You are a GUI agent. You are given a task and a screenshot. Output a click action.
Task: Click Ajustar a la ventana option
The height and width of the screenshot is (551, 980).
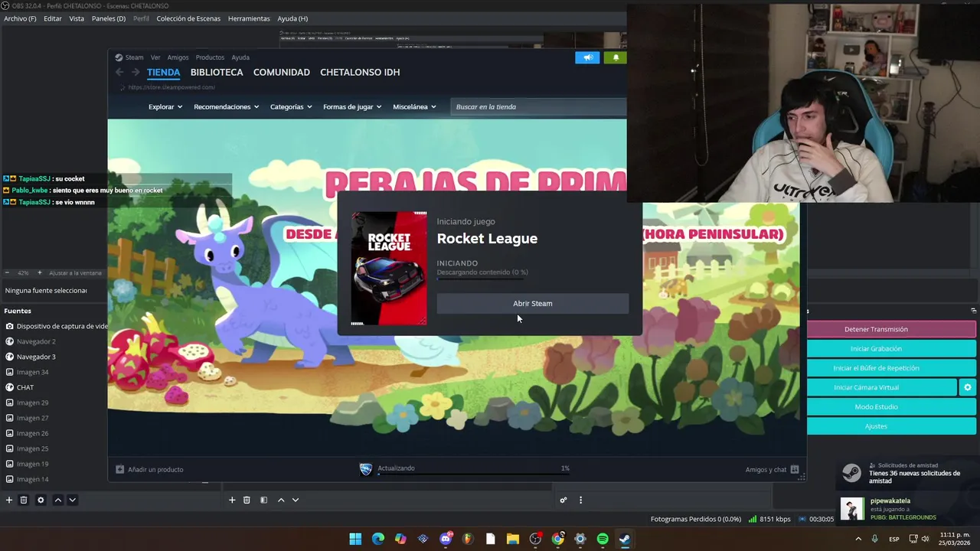(x=75, y=272)
